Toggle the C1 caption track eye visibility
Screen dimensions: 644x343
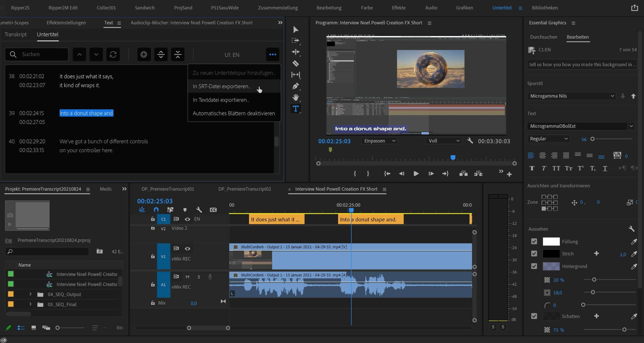(187, 219)
